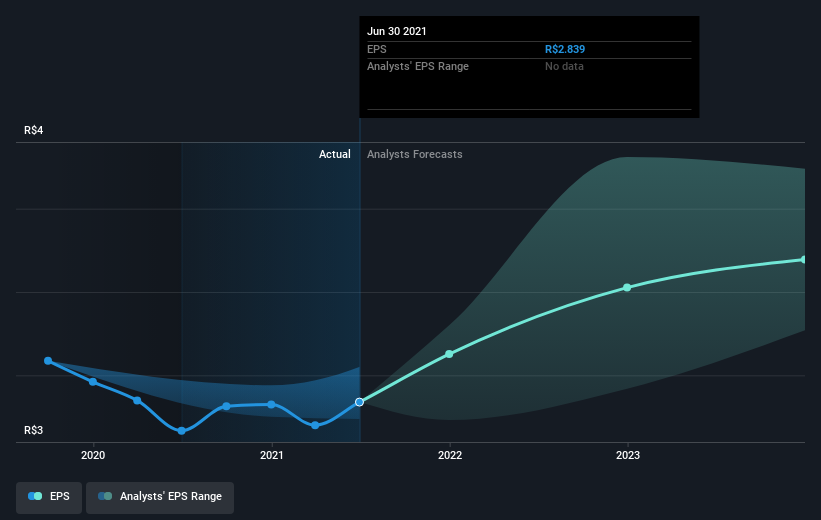
Task: Click the lowest EPS point in mid 2020
Action: pos(181,431)
